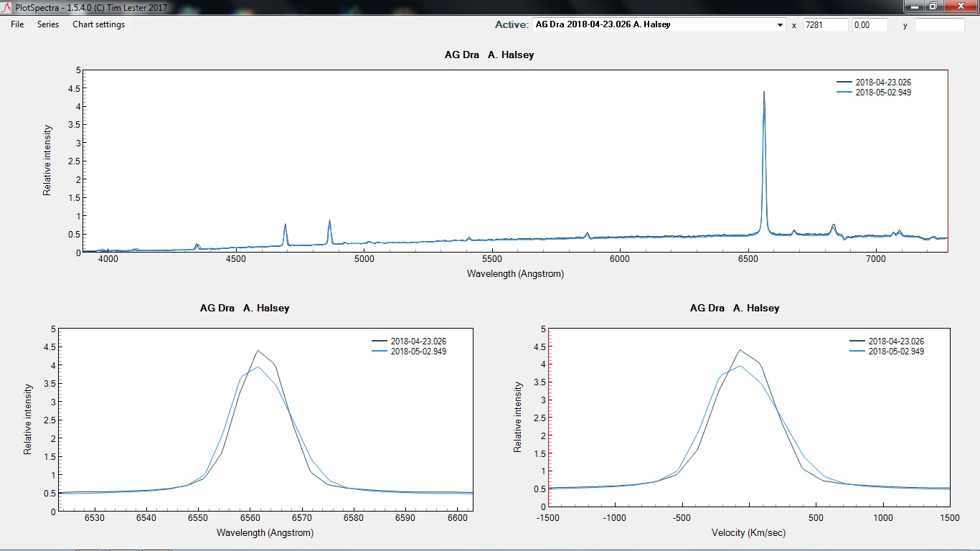Restore down the PlotSpectra window
The width and height of the screenshot is (980, 551).
(x=933, y=6)
